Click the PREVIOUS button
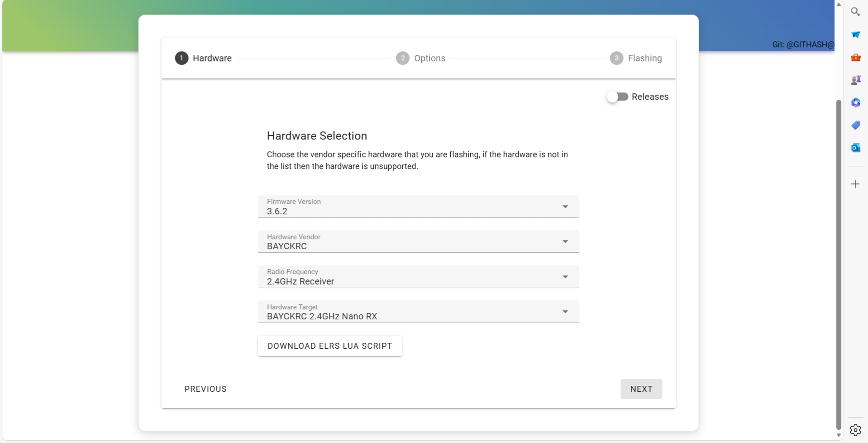This screenshot has width=868, height=443. (205, 389)
